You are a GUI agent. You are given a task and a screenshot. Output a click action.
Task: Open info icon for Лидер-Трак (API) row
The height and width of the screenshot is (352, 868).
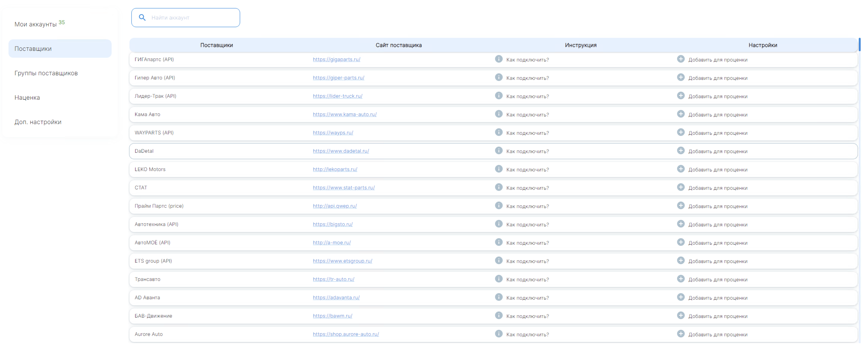499,96
